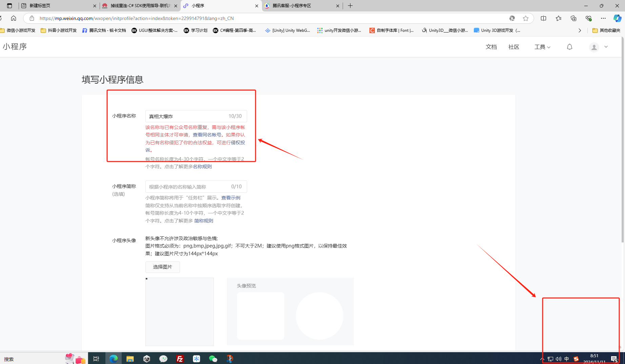Open the UGUI整体解决方案 bookmark
625x364 pixels.
coord(155,30)
